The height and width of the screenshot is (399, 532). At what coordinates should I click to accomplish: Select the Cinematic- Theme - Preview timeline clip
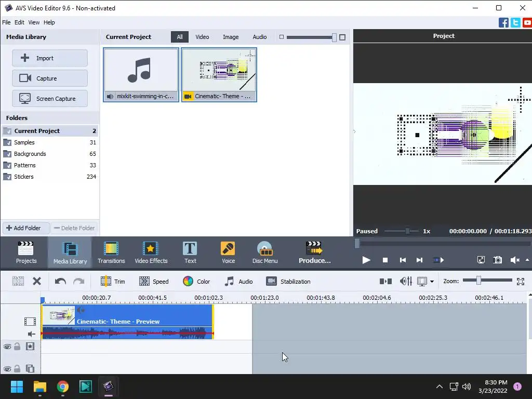coord(127,322)
